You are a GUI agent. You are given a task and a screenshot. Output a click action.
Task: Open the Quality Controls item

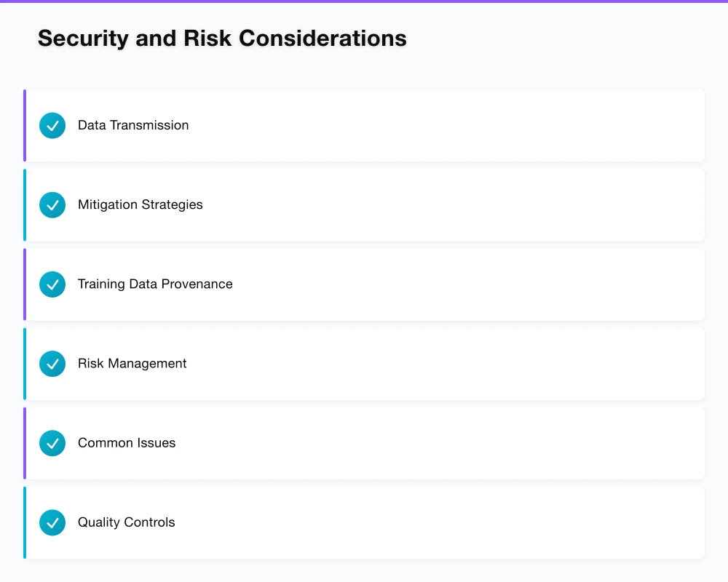coord(364,522)
